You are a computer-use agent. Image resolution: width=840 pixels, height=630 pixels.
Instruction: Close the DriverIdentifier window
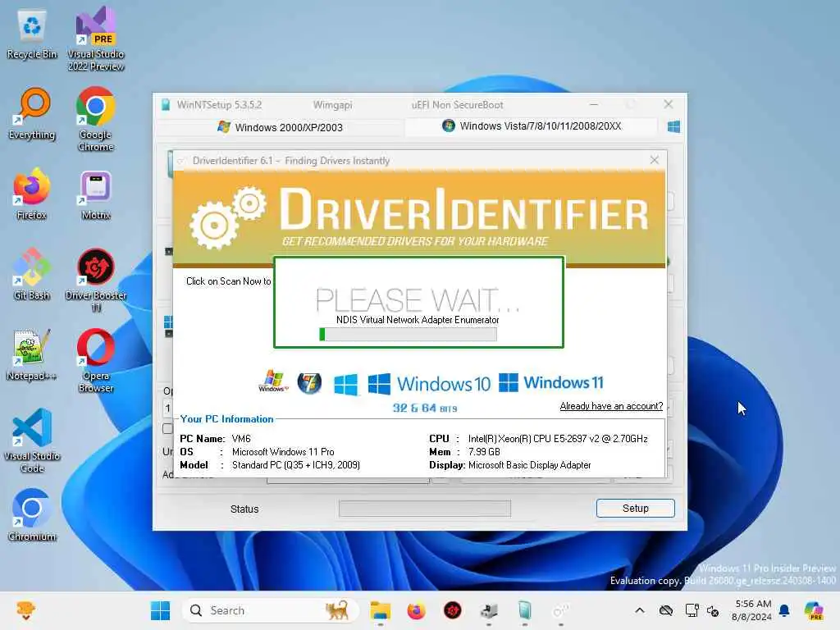[654, 160]
